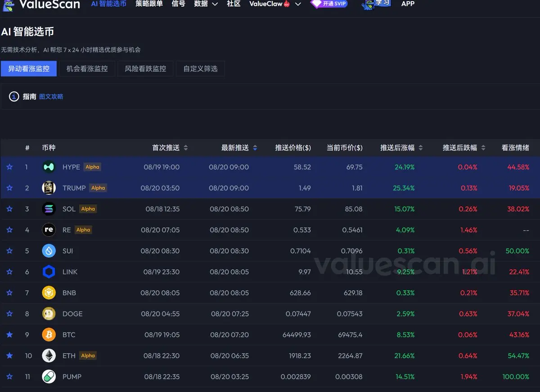Click the LINK coin logo icon

pyautogui.click(x=49, y=272)
